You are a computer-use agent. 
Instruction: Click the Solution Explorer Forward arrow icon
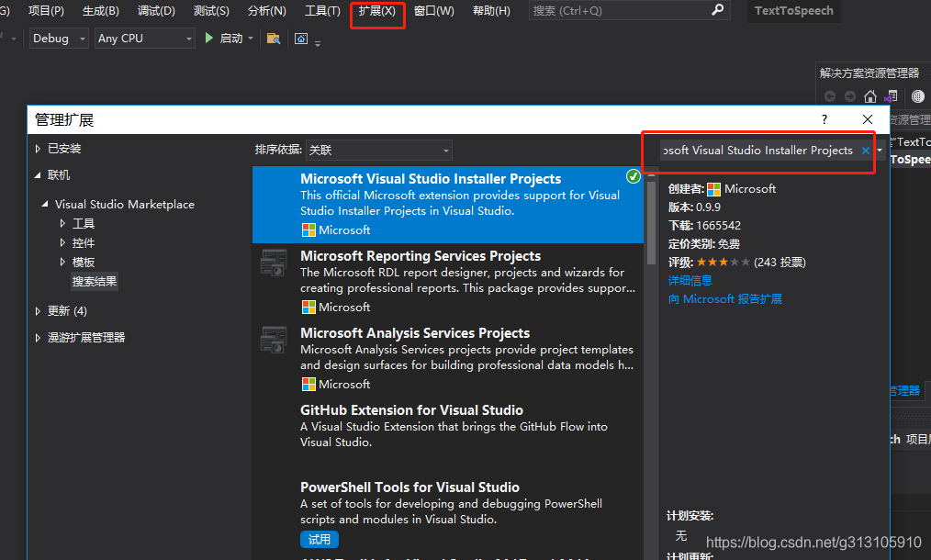pos(850,96)
